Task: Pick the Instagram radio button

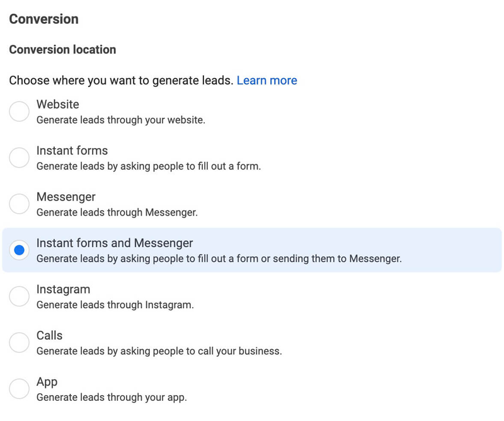Action: click(20, 296)
